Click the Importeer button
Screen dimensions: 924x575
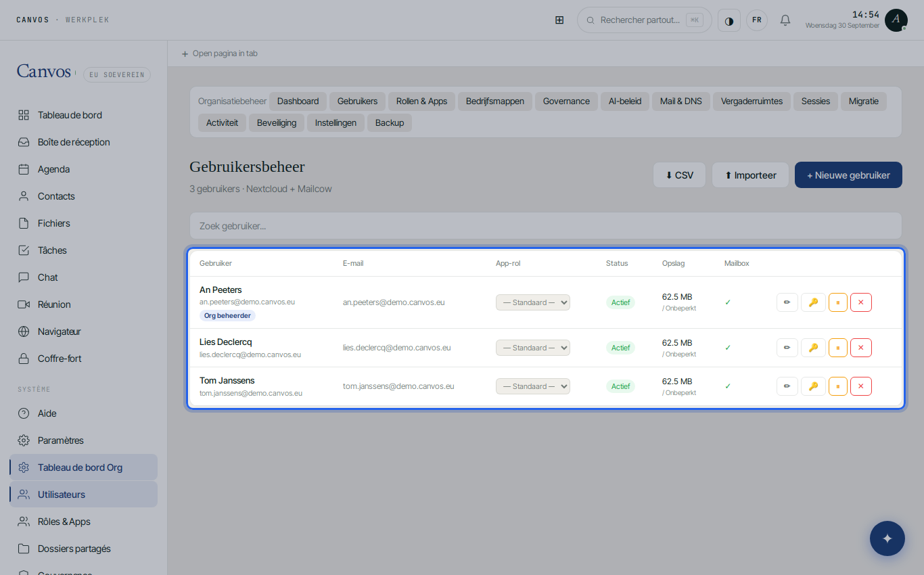[750, 175]
